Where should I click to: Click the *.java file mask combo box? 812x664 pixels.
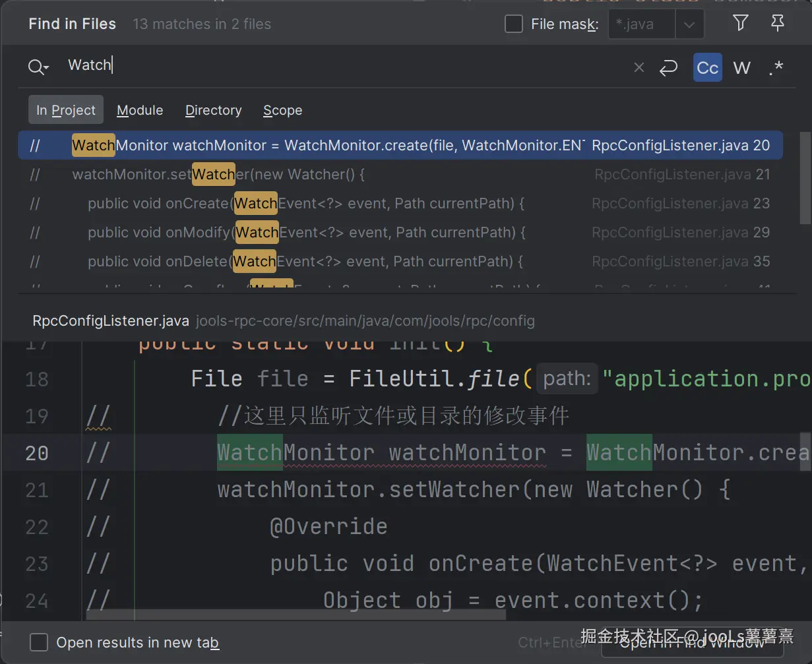(640, 25)
